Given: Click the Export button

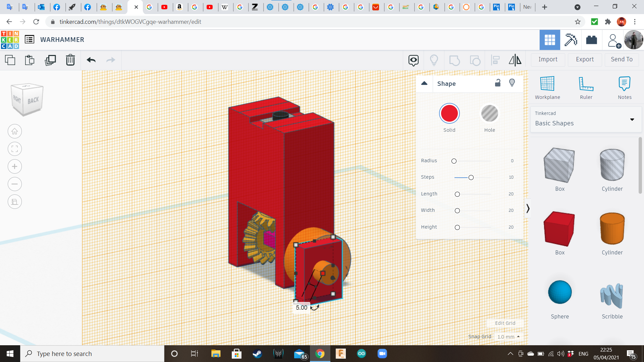Looking at the screenshot, I should [585, 59].
